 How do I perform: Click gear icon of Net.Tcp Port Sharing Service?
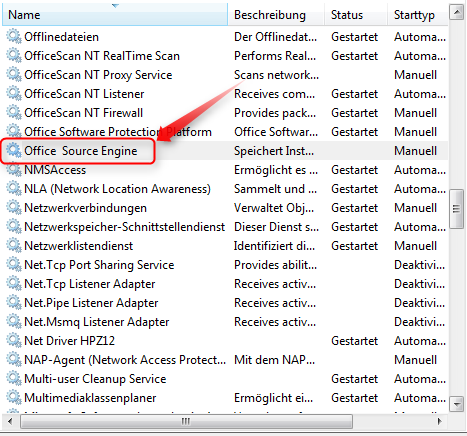coord(14,264)
